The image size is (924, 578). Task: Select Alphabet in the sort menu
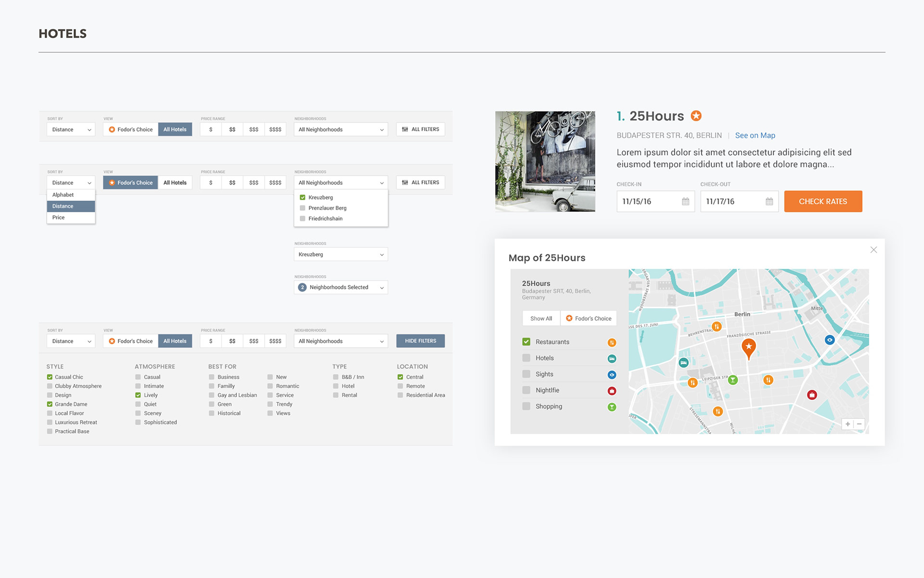coord(71,195)
